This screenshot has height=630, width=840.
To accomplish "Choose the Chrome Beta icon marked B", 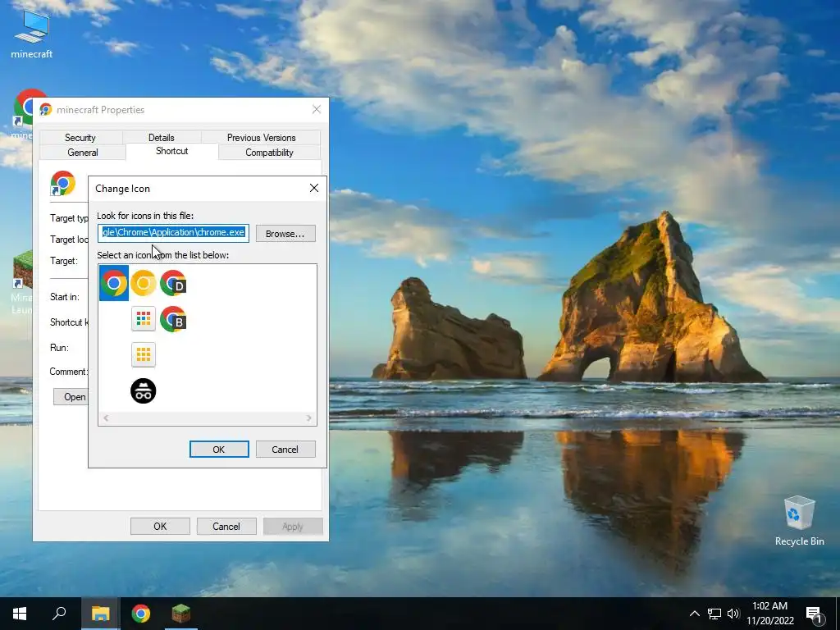I will (x=173, y=319).
